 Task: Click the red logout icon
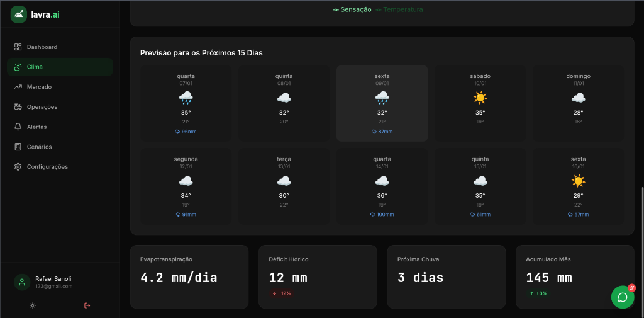point(87,305)
